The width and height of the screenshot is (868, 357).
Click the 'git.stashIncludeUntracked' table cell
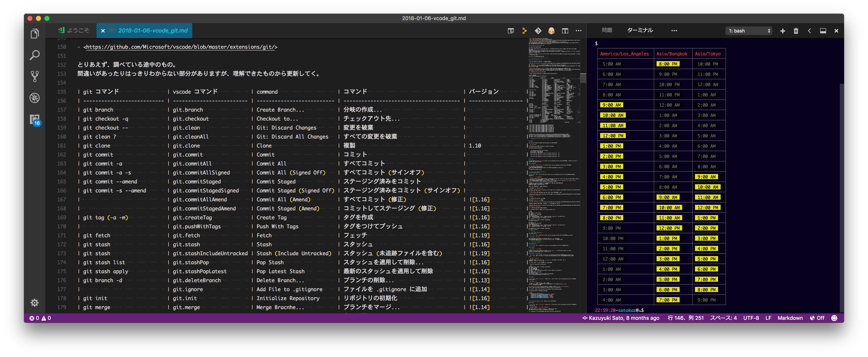point(210,254)
